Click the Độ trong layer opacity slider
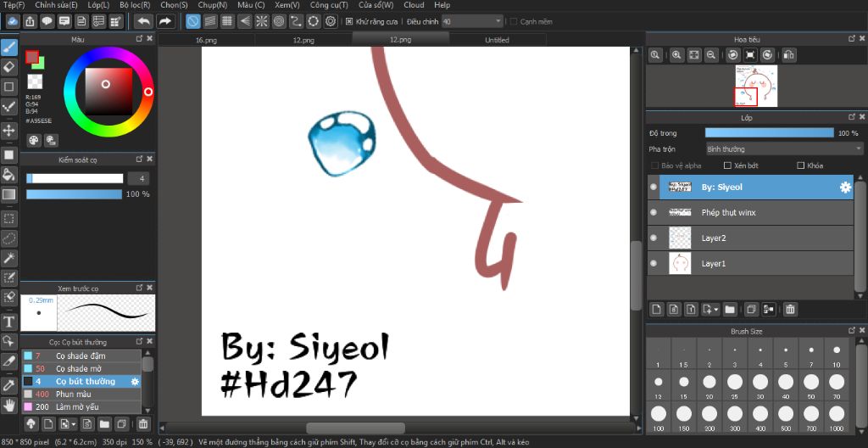The image size is (868, 448). point(770,133)
